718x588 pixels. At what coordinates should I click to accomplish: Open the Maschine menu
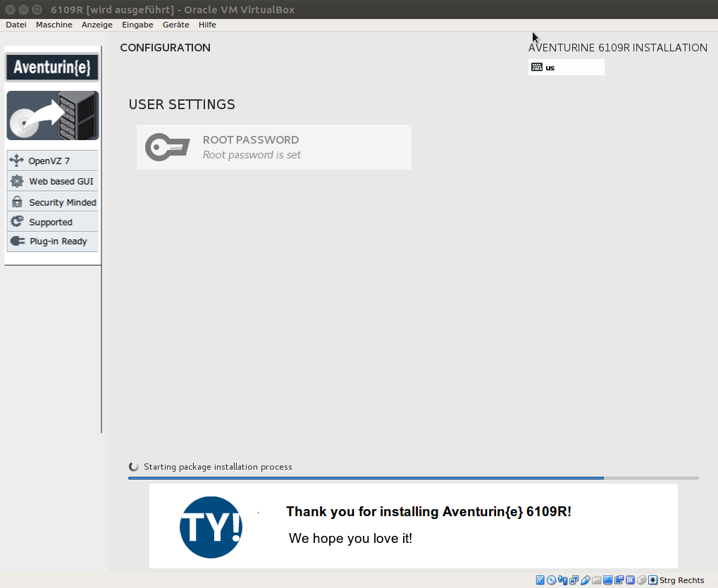click(54, 25)
